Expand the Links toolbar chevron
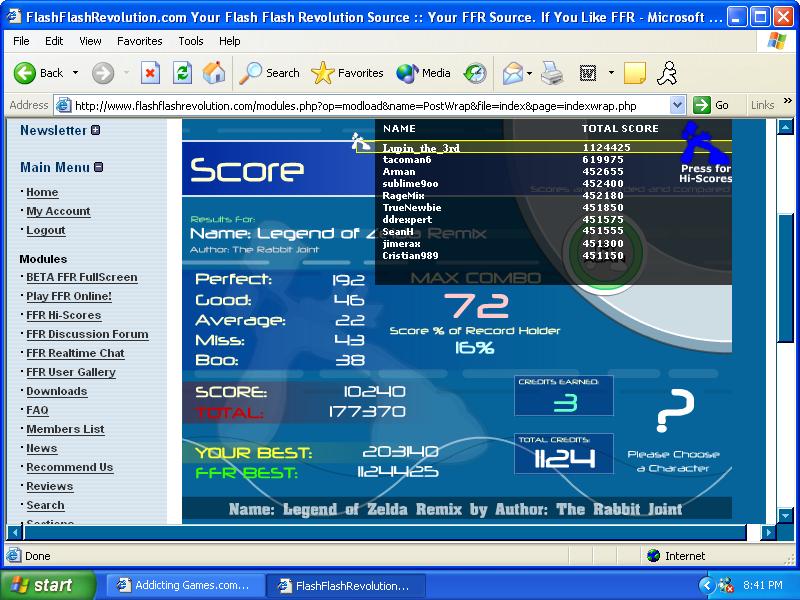This screenshot has height=600, width=800. [788, 101]
